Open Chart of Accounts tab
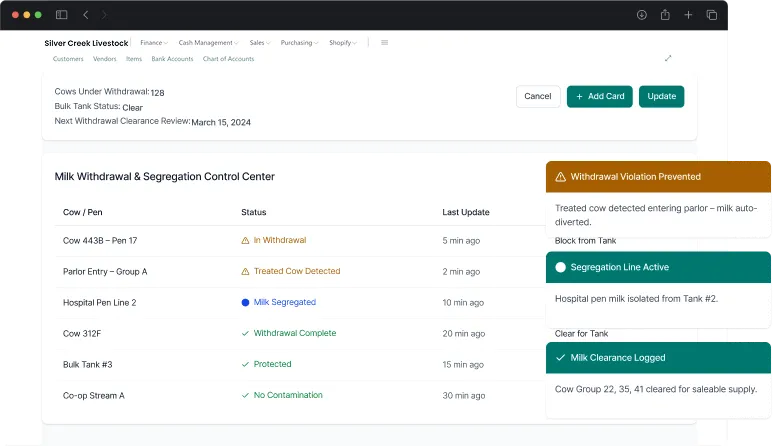 pyautogui.click(x=228, y=59)
